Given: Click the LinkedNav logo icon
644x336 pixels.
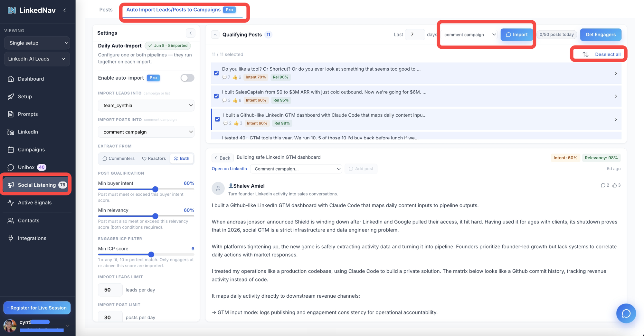Looking at the screenshot, I should (12, 10).
